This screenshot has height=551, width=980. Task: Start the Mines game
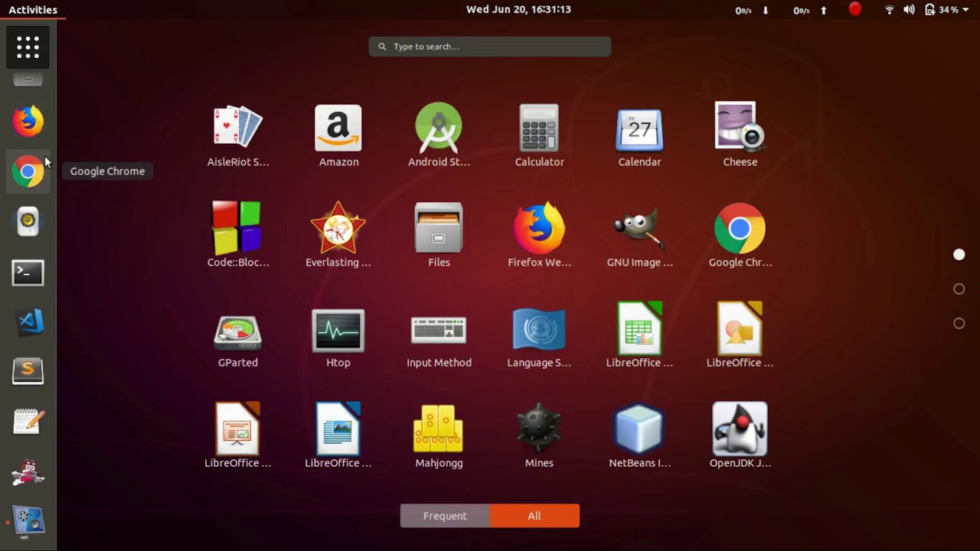click(x=539, y=436)
